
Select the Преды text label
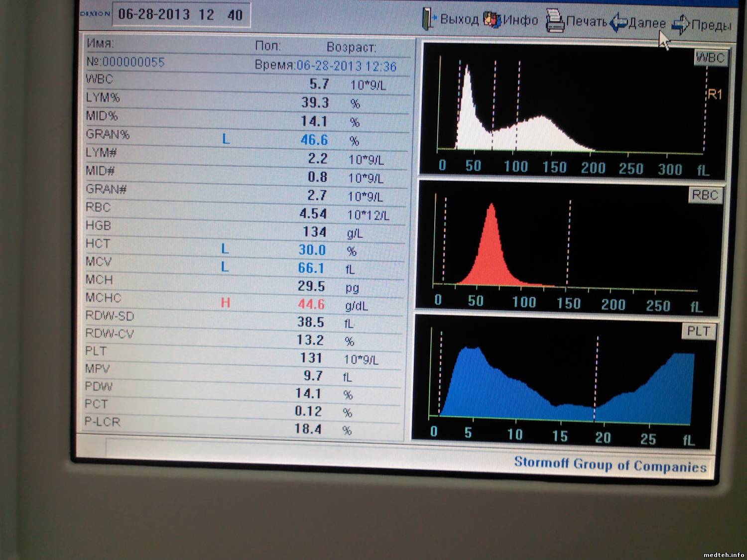711,25
